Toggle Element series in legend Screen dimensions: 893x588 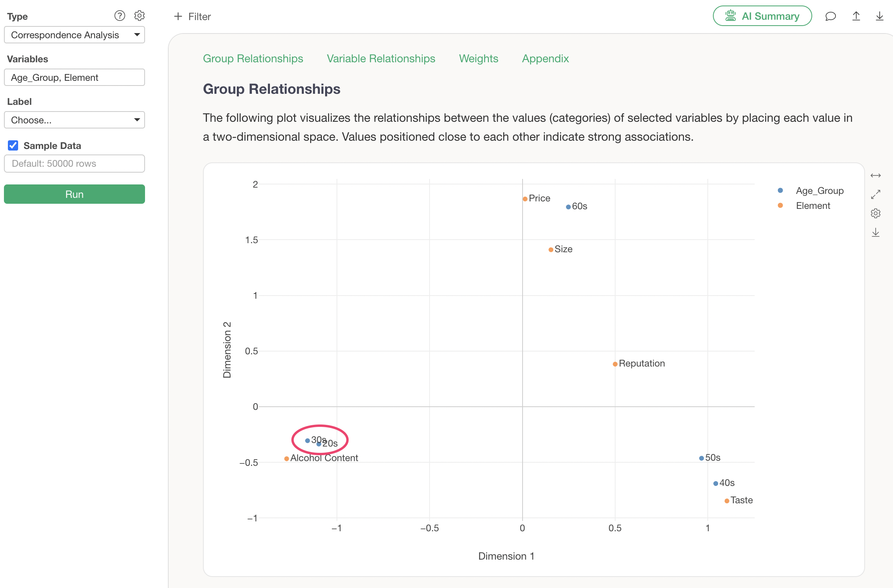coord(813,206)
